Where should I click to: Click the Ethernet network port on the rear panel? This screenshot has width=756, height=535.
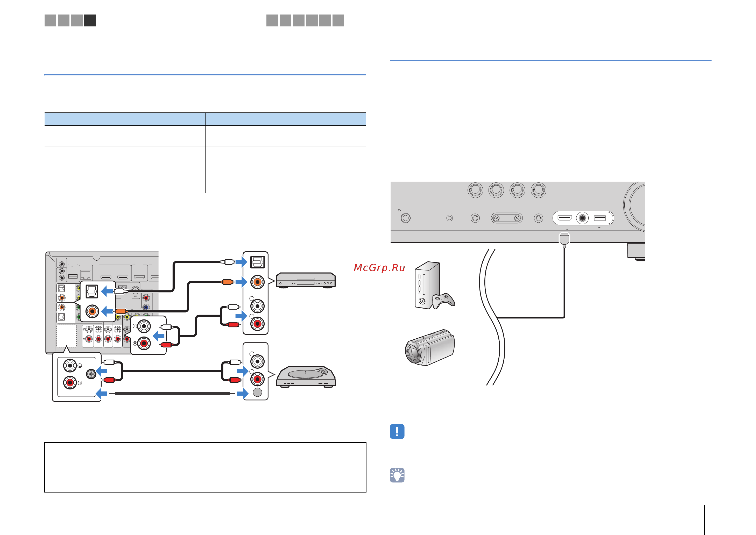[x=86, y=275]
